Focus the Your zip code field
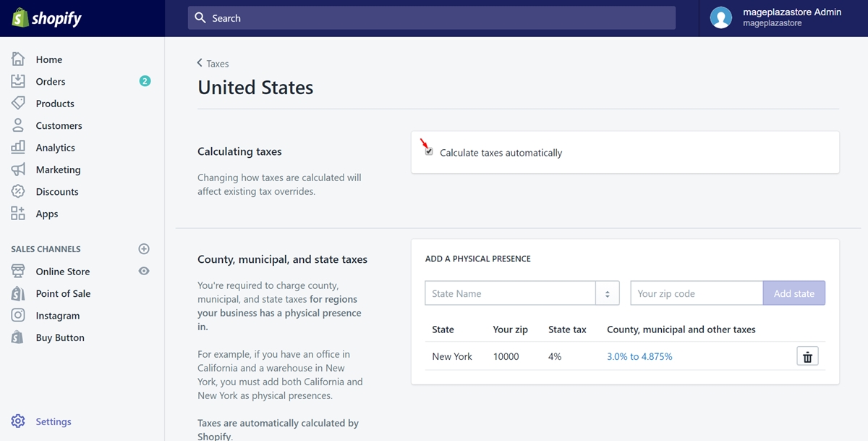 [x=697, y=293]
